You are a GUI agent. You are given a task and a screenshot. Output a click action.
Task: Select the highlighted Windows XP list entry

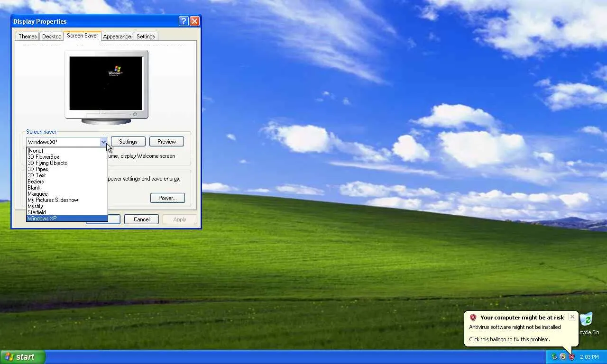click(67, 218)
